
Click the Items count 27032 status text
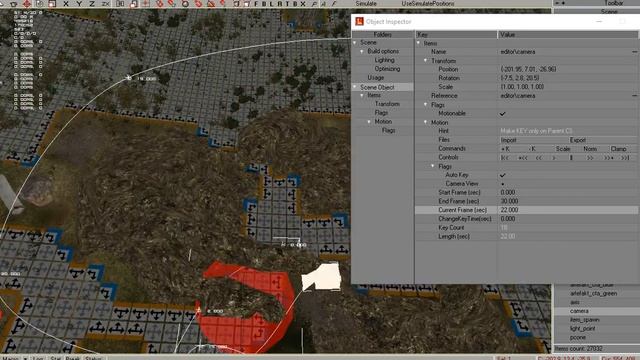[579, 349]
